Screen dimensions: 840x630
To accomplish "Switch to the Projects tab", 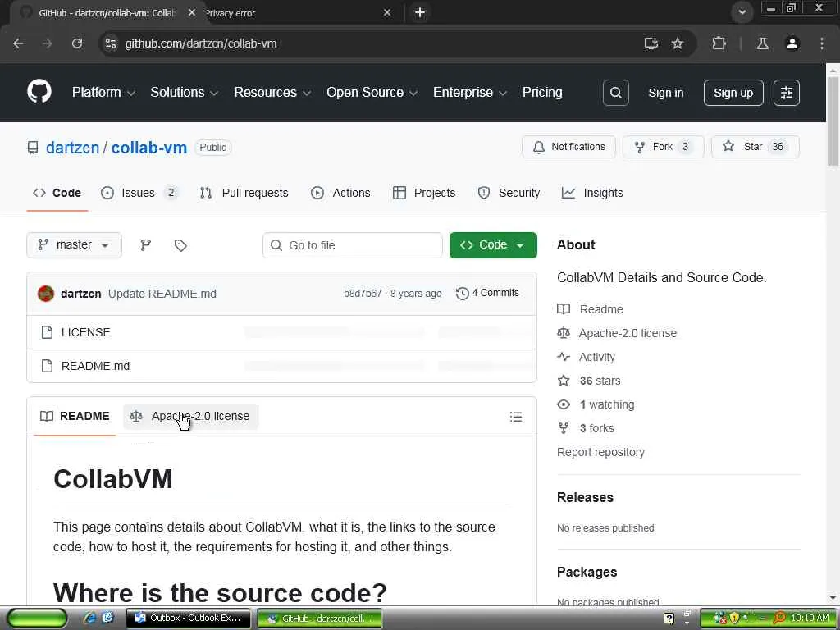I will pos(424,193).
